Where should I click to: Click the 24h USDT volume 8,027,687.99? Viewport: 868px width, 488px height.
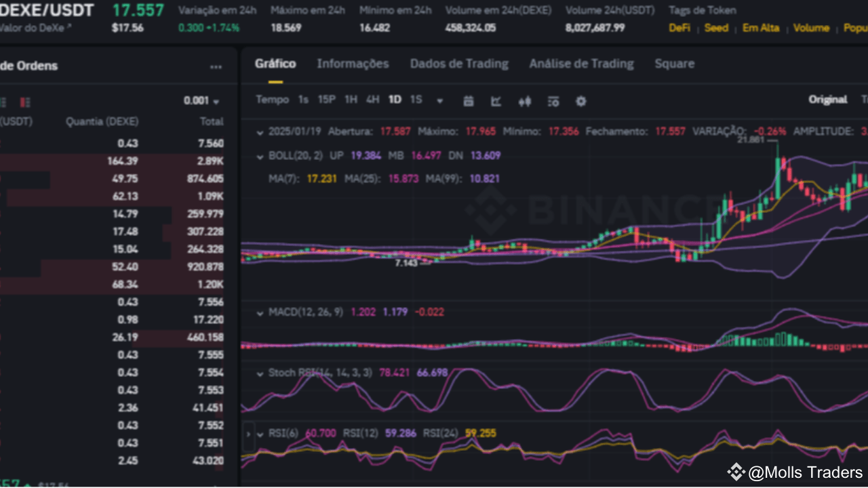[595, 28]
